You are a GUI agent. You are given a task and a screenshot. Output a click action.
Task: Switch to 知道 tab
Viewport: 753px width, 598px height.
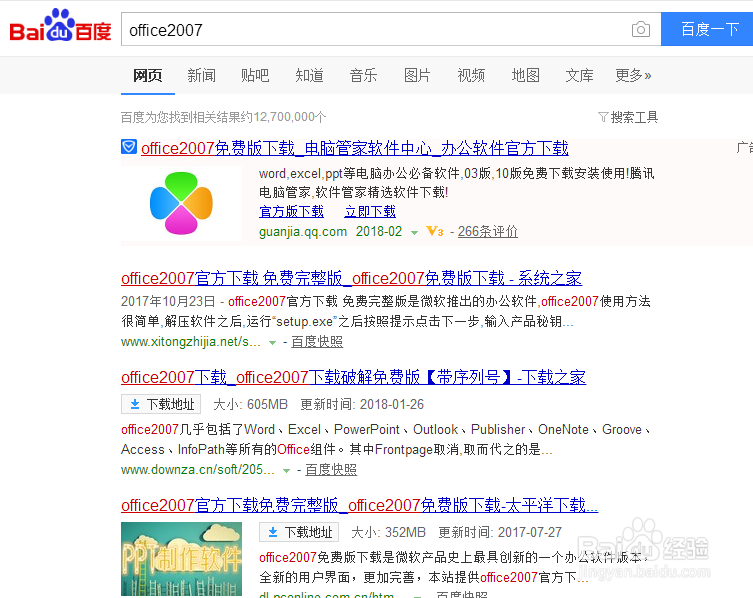point(309,75)
